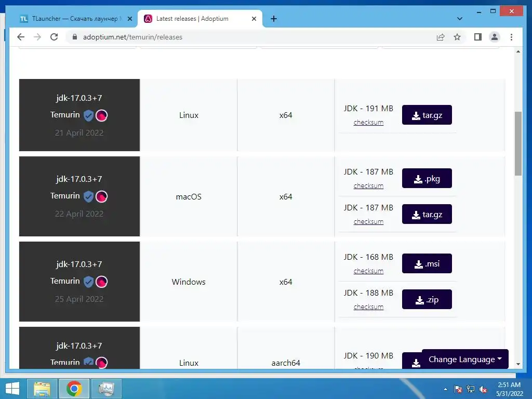Click the '21 April 2022' release date
The width and height of the screenshot is (532, 399).
point(79,132)
